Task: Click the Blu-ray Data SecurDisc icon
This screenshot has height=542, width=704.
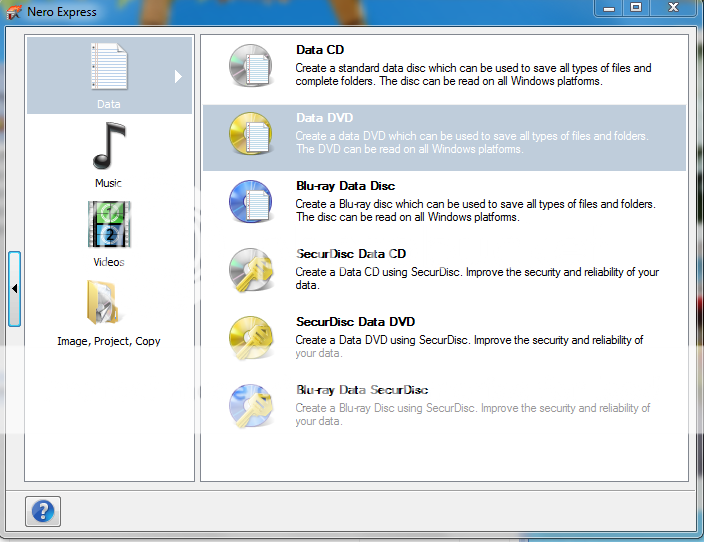Action: pos(251,405)
